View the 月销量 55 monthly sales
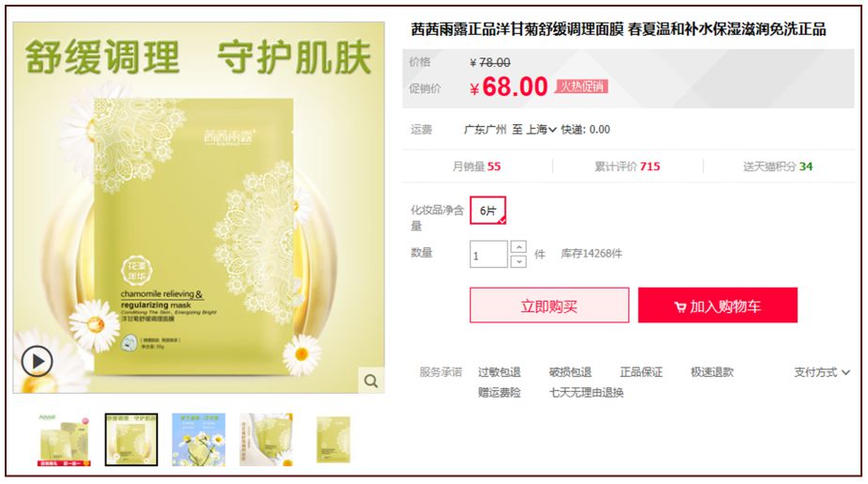Screen dimensions: 868x484 coord(476,166)
